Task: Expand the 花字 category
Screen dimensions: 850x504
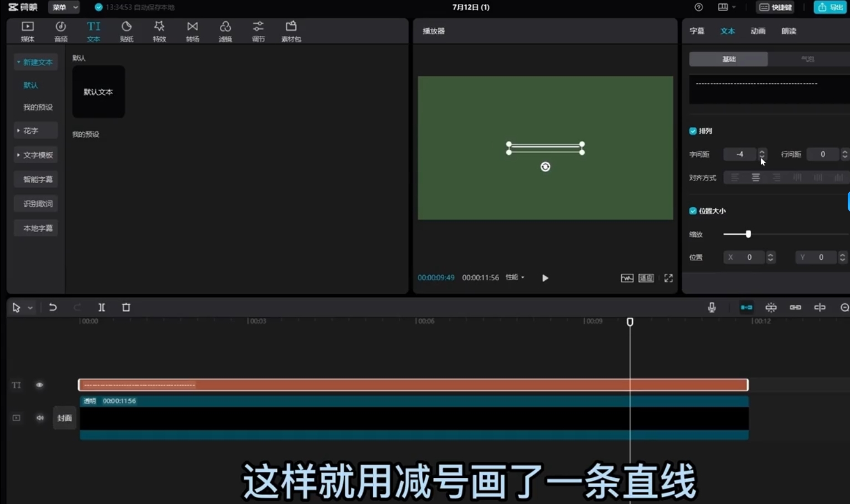Action: (x=36, y=130)
